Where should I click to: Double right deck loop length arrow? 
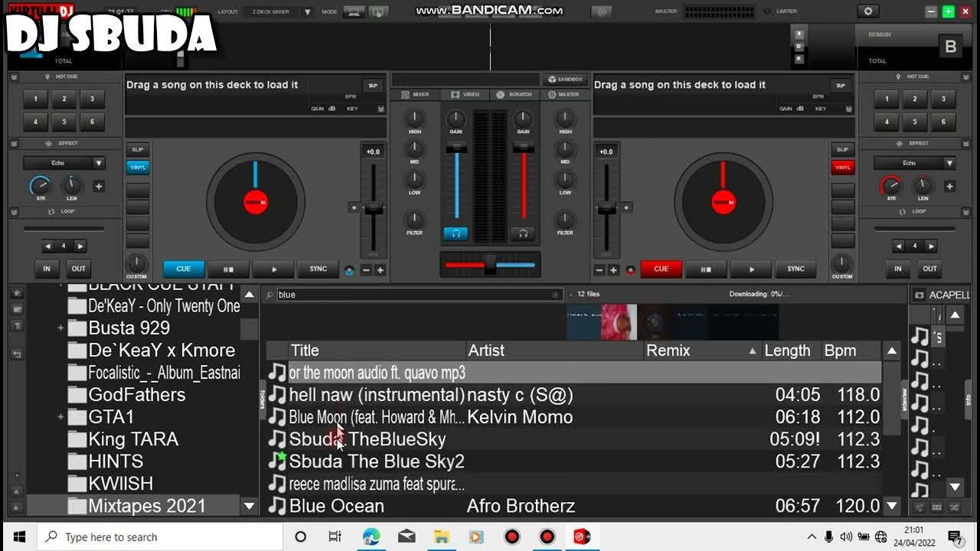pos(931,246)
